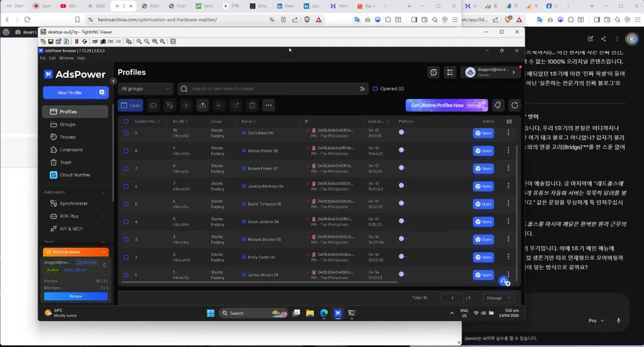Click TightVNC save session toolbar icon

(50, 41)
